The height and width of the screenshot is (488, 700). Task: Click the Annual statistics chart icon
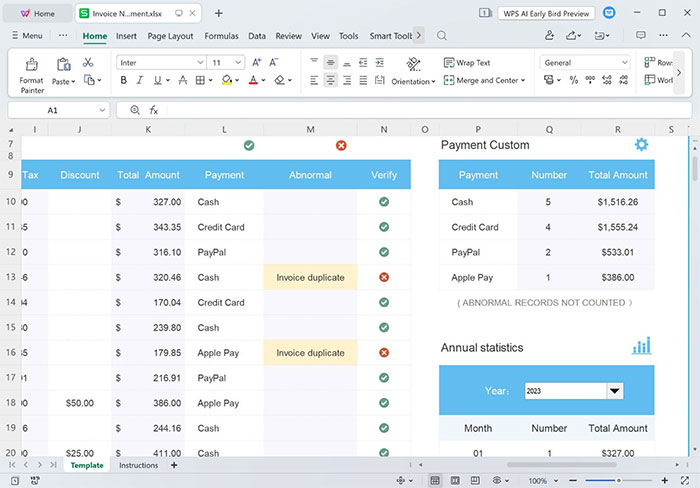[641, 346]
